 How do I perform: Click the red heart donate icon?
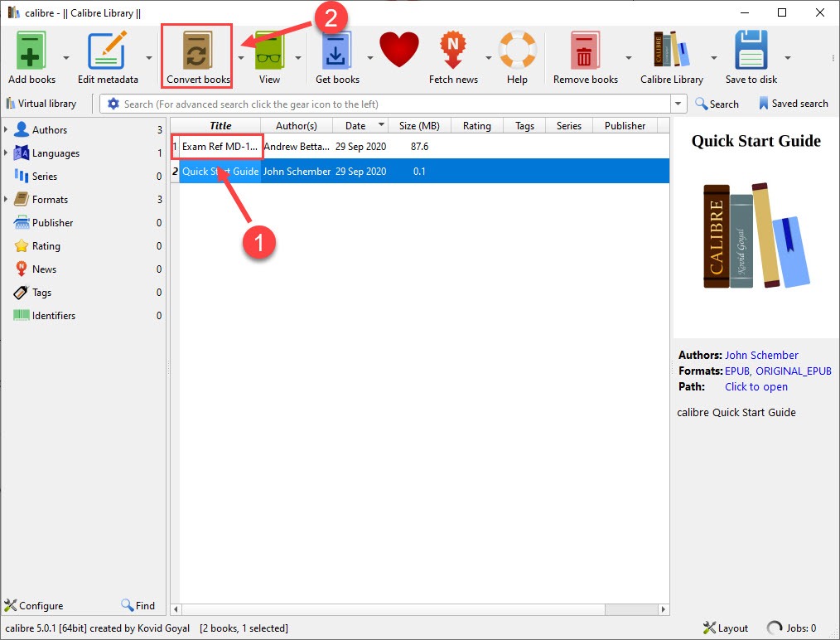tap(399, 49)
